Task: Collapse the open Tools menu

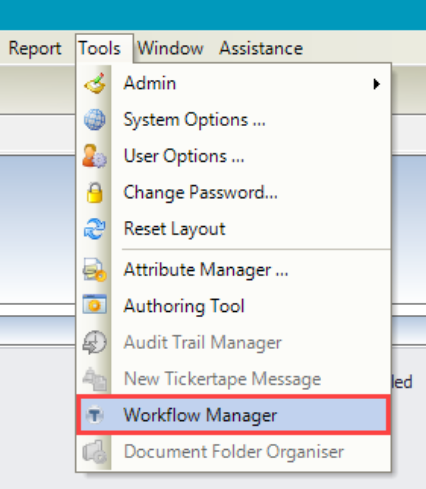Action: coord(100,48)
